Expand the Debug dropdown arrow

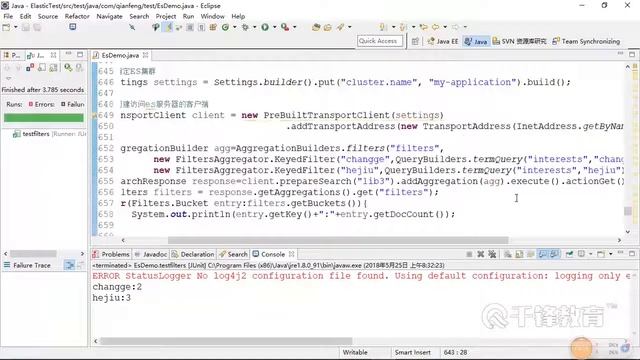pos(254,27)
